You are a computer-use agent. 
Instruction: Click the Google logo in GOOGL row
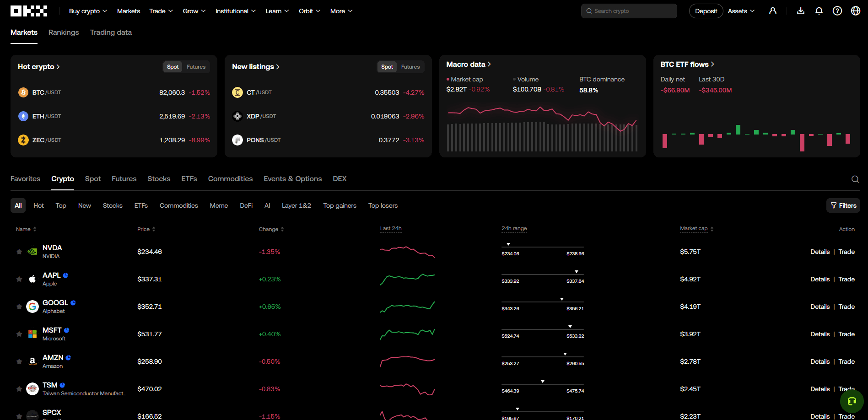pyautogui.click(x=32, y=307)
